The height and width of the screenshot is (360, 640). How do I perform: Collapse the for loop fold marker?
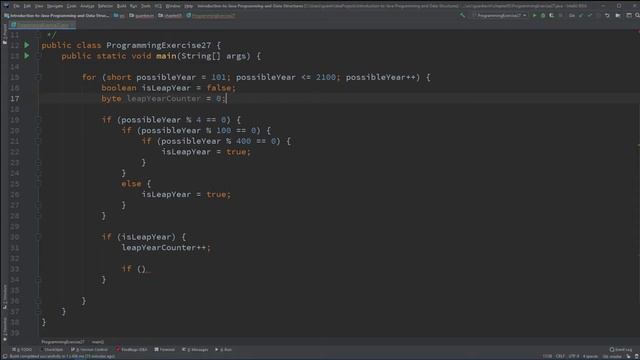[x=38, y=77]
